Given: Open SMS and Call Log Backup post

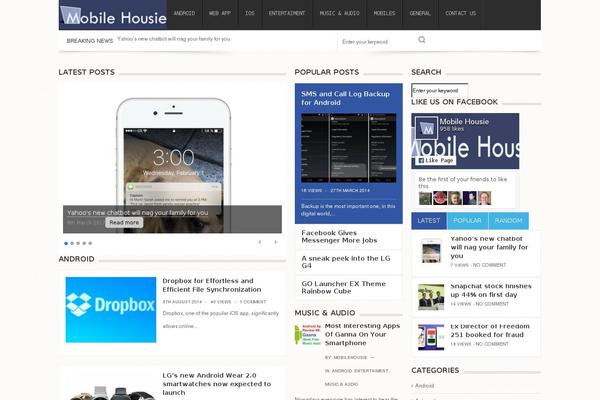Looking at the screenshot, I should pyautogui.click(x=346, y=98).
